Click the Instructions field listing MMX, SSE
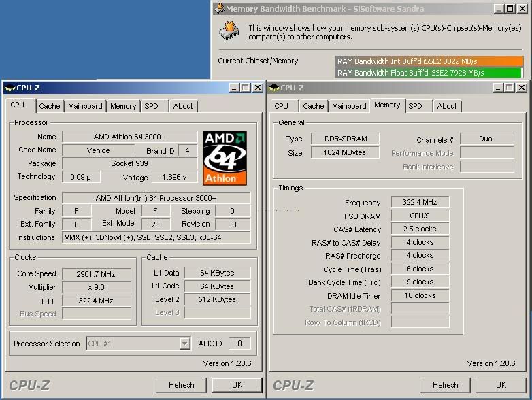 coord(156,237)
